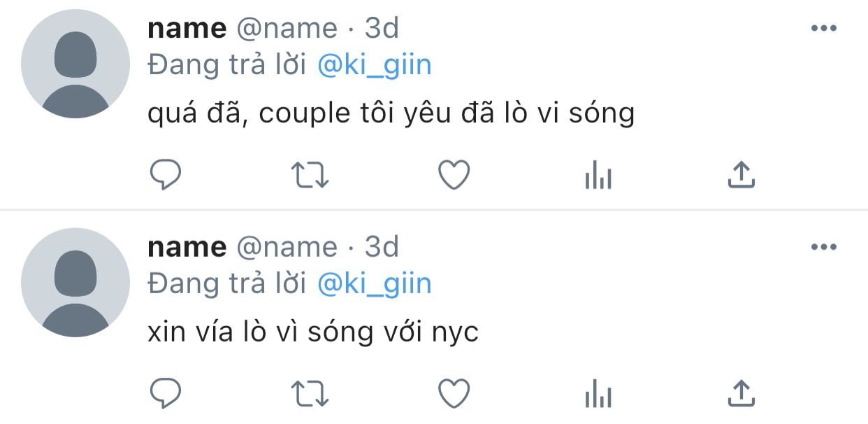Open second tweet author's profile avatar
Viewport: 868px width, 424px height.
(75, 283)
